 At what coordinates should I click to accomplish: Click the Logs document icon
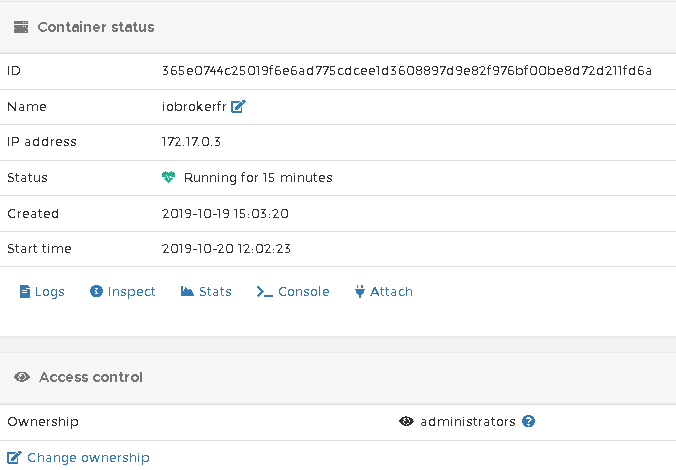click(x=25, y=292)
